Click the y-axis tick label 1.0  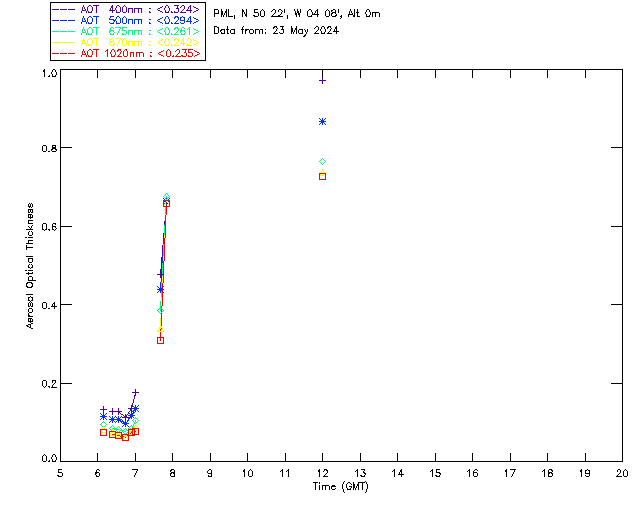(x=49, y=73)
